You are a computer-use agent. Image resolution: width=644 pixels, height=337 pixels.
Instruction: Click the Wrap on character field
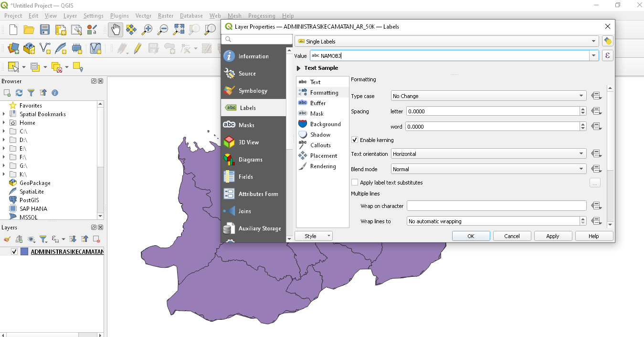point(496,206)
